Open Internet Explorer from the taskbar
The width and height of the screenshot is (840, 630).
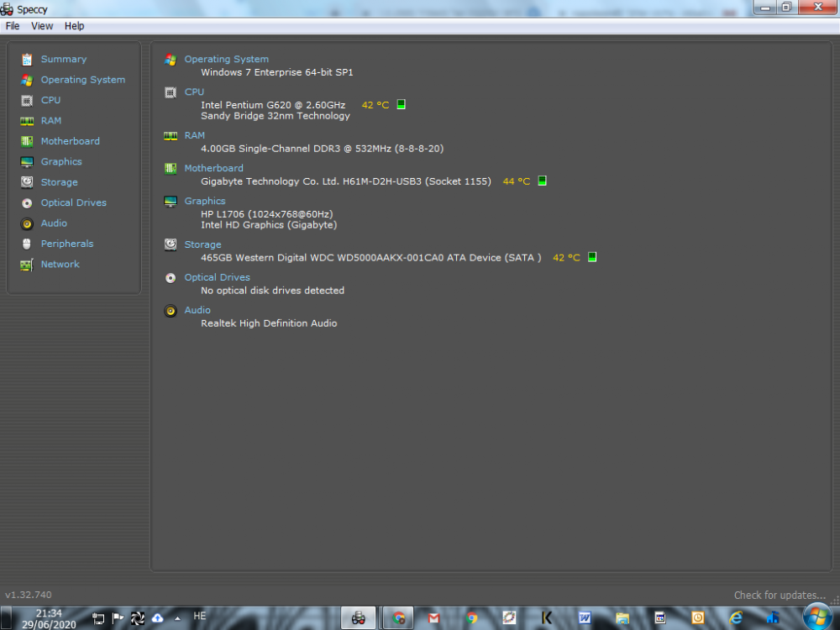tap(736, 618)
